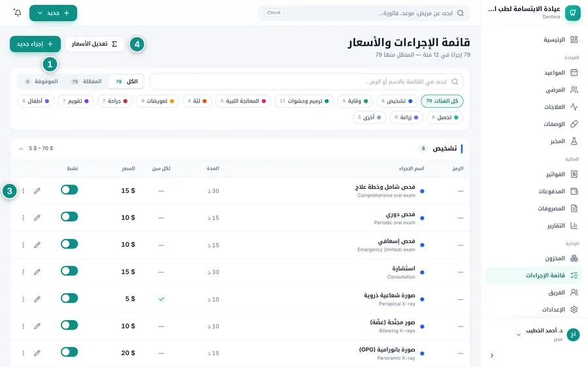Filter by ترميم وحشوات category chip

tap(304, 101)
